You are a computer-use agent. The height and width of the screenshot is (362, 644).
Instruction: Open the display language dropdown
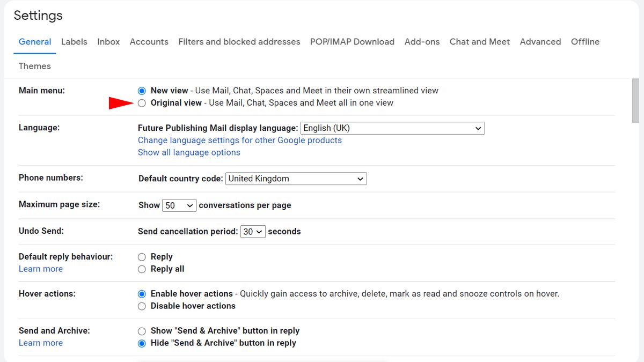click(391, 128)
